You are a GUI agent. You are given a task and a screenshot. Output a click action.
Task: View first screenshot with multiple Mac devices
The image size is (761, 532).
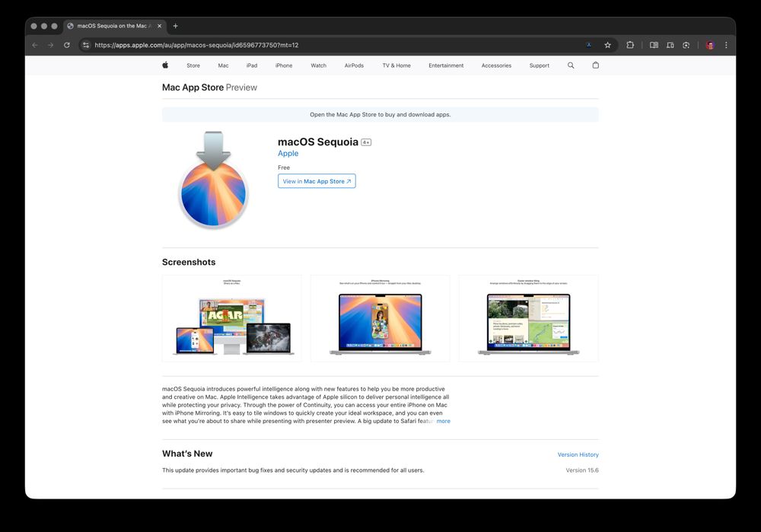[x=232, y=318]
